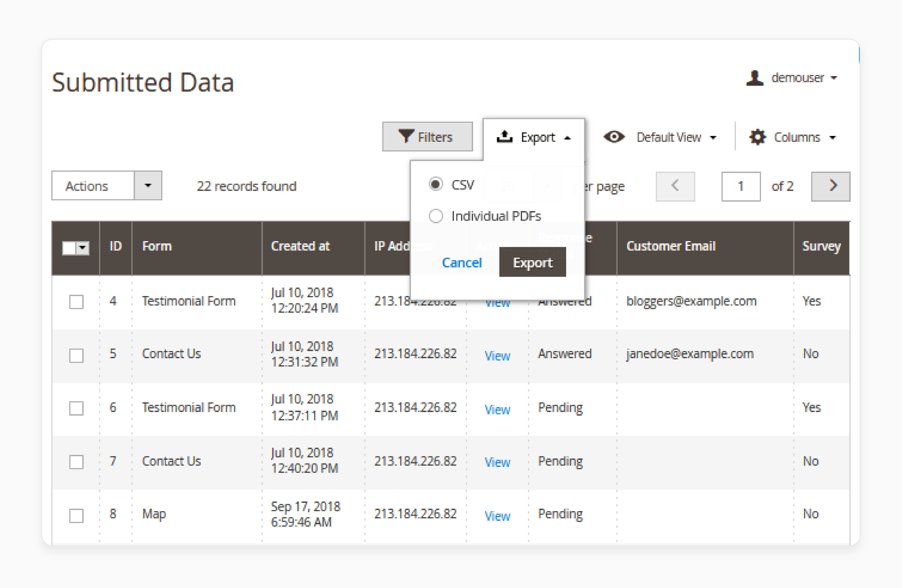
Task: Click the Default View label
Action: click(668, 137)
